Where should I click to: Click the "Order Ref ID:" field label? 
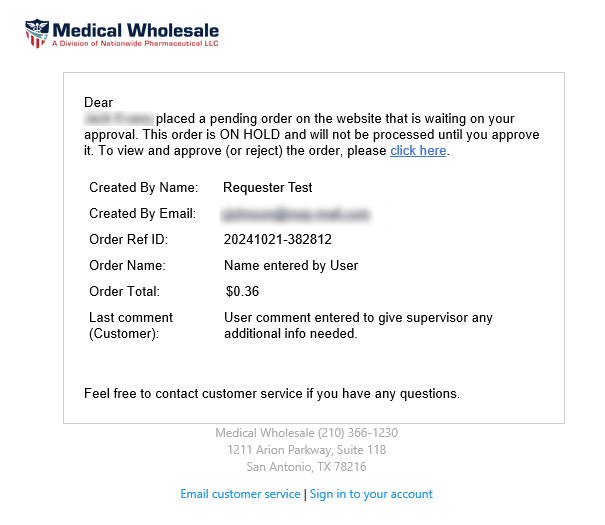pos(129,240)
